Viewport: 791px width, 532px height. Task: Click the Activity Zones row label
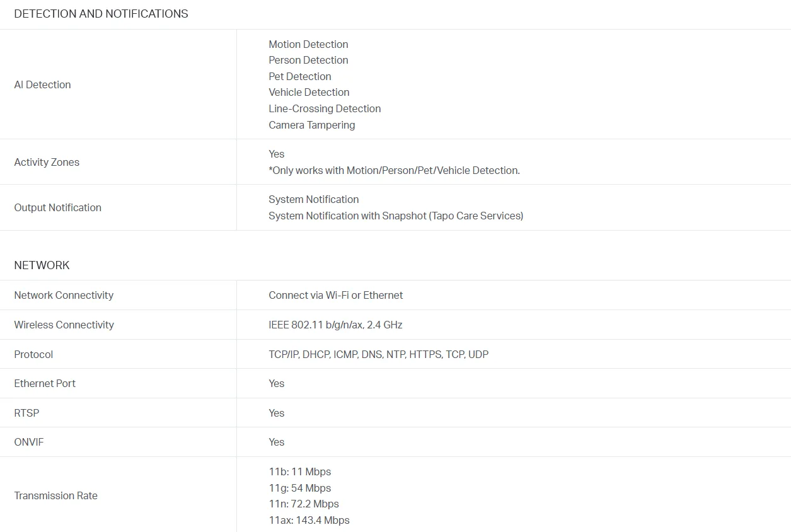click(x=47, y=162)
